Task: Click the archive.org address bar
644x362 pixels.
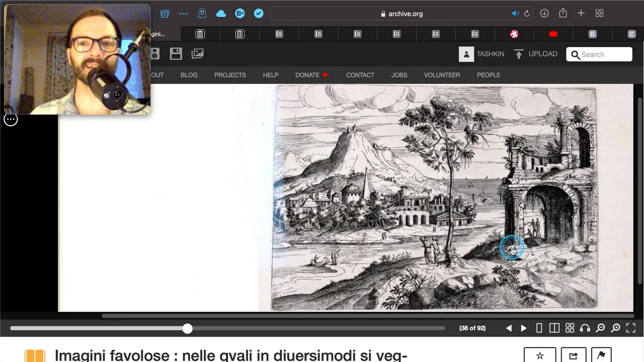Action: 401,14
